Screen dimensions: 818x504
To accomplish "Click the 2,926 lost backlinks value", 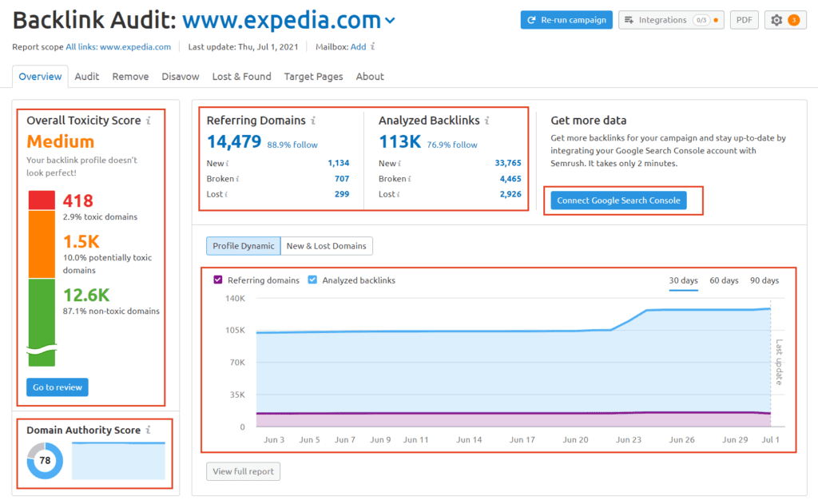I will point(510,194).
